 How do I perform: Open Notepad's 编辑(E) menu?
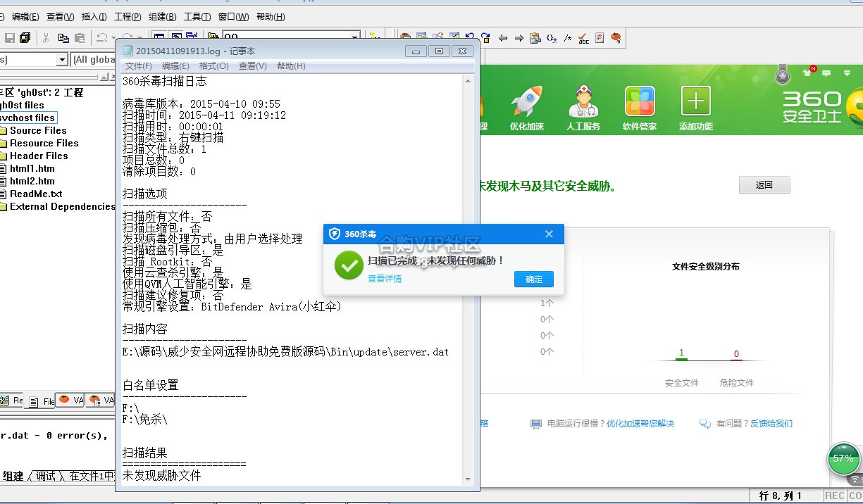click(x=175, y=66)
